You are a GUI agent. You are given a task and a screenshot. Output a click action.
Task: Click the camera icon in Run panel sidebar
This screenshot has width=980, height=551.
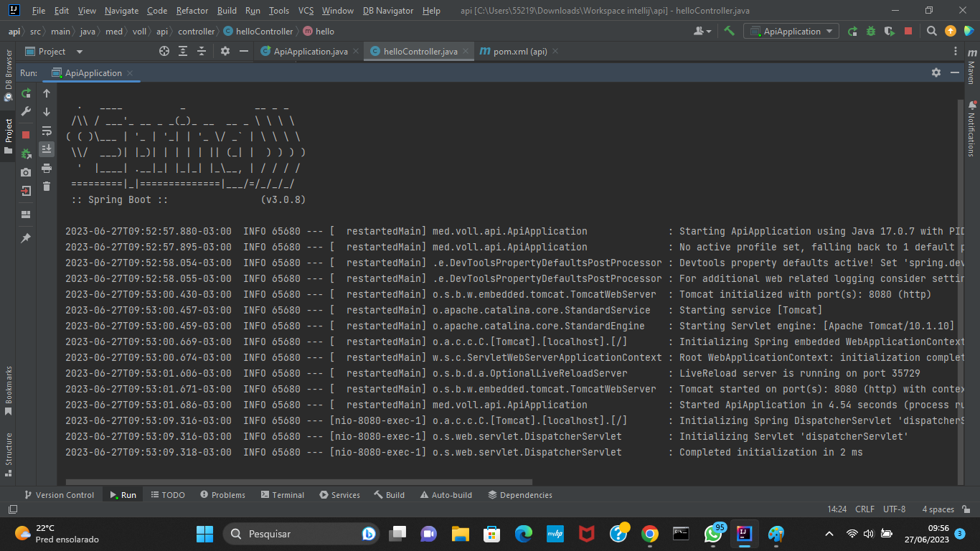(x=26, y=172)
